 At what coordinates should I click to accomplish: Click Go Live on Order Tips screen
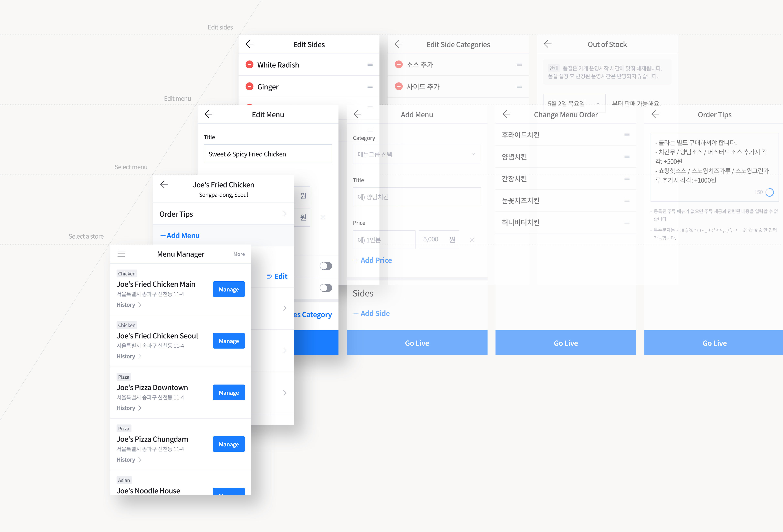click(x=714, y=343)
